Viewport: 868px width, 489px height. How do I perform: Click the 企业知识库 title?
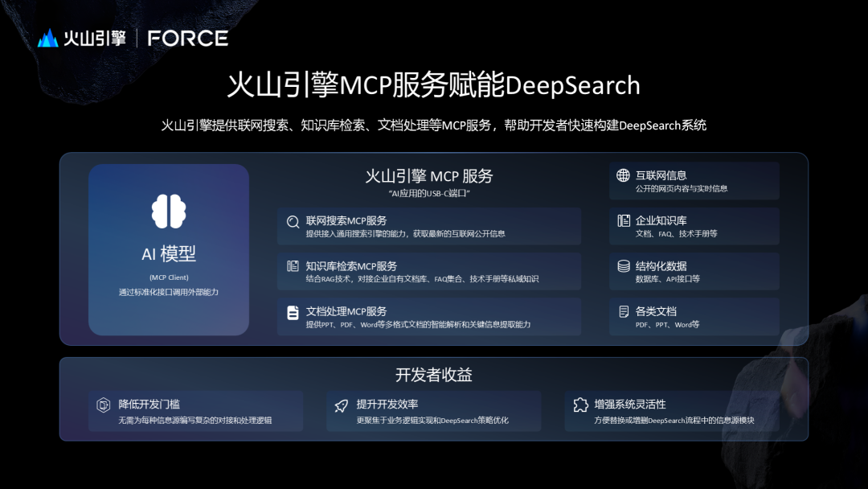[x=661, y=221]
